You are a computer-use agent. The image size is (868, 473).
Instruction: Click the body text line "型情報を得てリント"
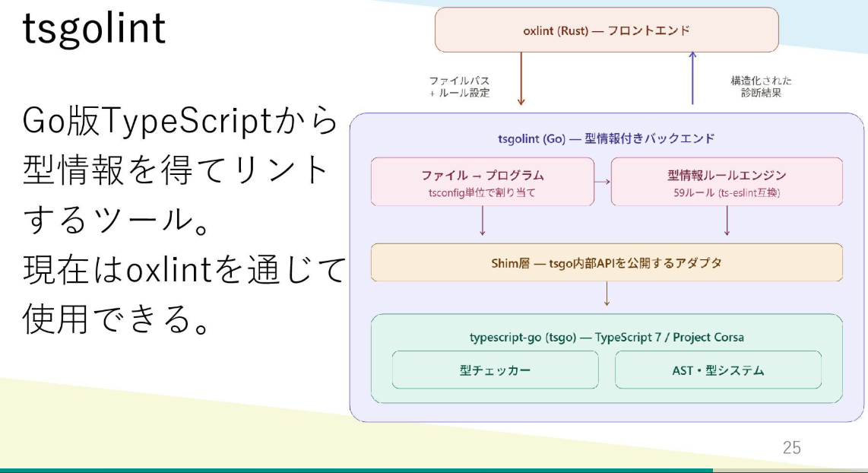click(176, 170)
